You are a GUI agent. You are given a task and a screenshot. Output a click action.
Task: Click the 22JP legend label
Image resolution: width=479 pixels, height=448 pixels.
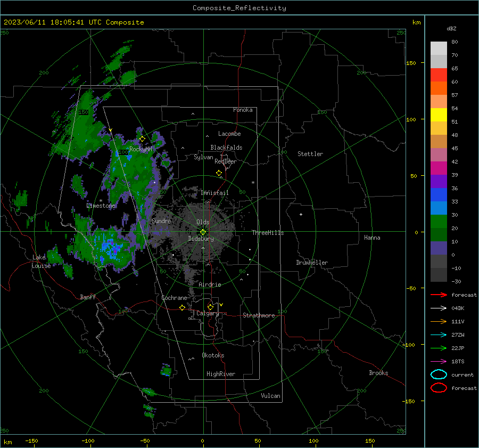[458, 348]
